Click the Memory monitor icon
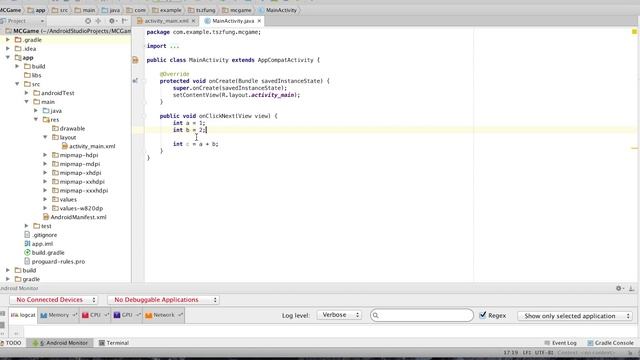640x360 pixels. (44, 315)
